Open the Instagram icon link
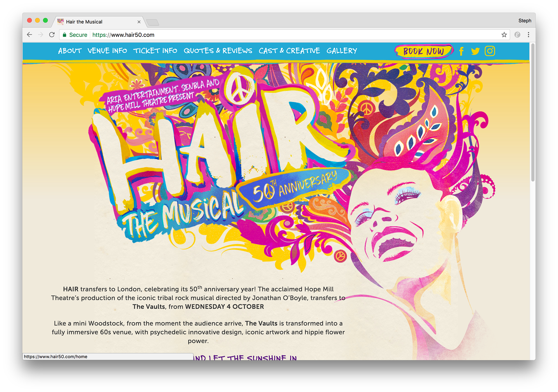Viewport: 558px width, 392px height. (490, 51)
